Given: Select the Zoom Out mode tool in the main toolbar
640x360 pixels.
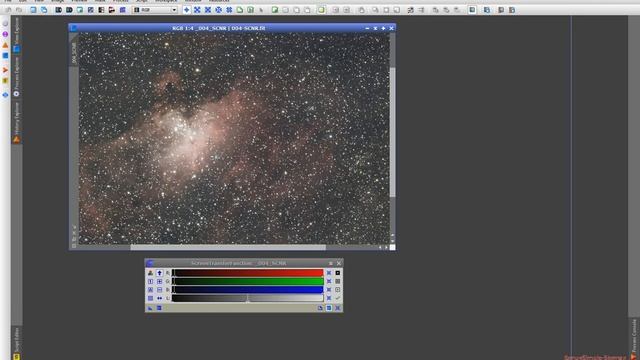Looking at the screenshot, I should click(x=208, y=10).
